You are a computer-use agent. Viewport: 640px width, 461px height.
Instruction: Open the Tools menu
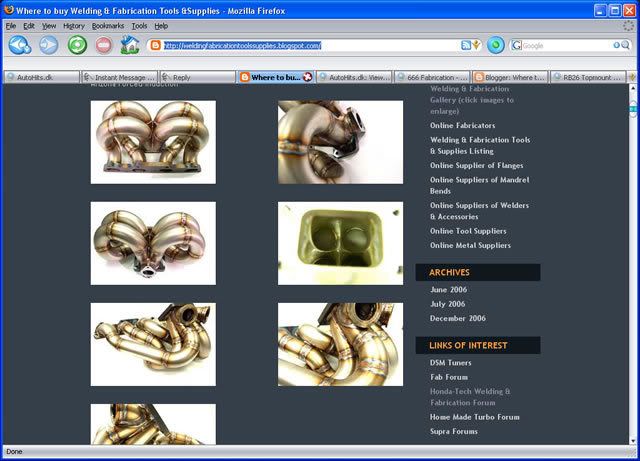139,26
